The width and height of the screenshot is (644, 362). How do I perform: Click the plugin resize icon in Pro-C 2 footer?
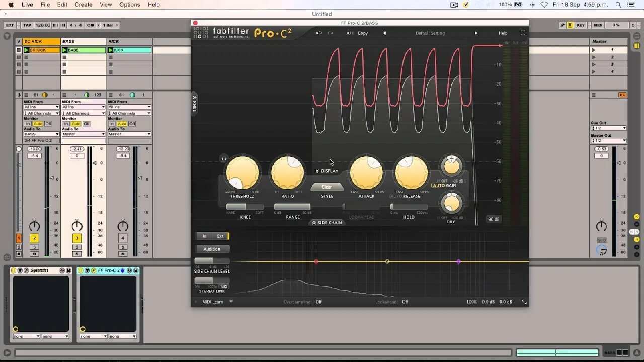coord(524,302)
